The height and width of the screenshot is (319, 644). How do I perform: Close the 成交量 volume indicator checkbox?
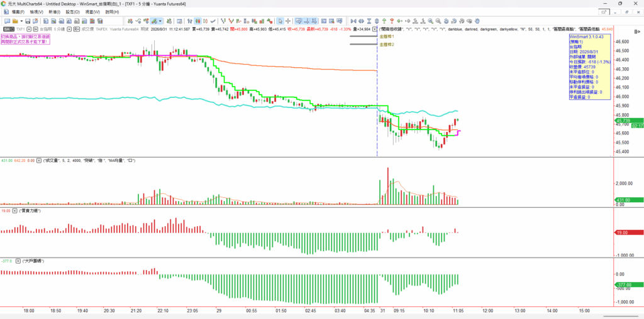39,160
